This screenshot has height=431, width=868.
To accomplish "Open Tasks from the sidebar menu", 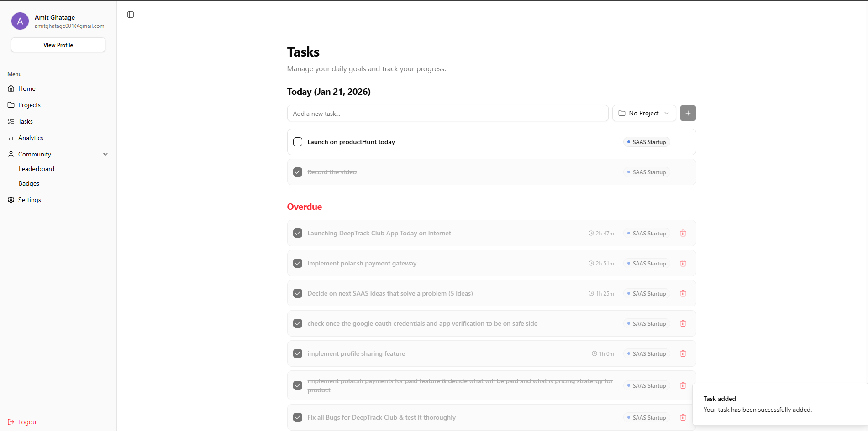I will (x=26, y=121).
